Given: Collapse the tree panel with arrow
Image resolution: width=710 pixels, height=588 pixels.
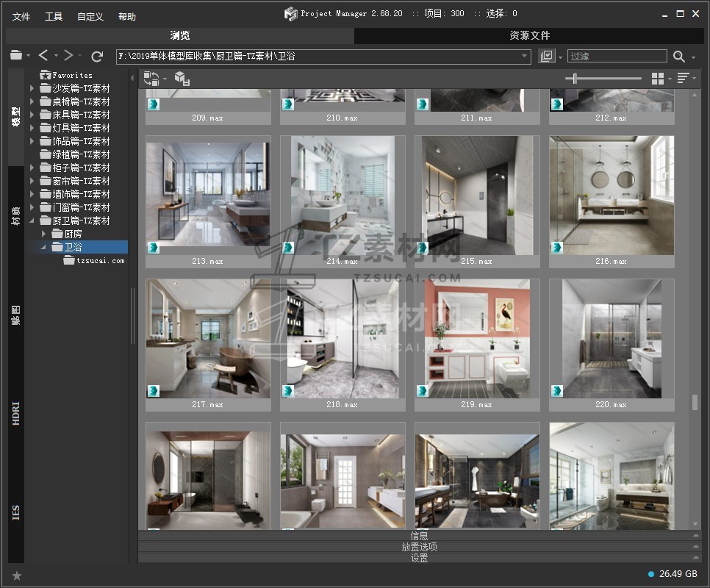Looking at the screenshot, I should click(x=133, y=76).
